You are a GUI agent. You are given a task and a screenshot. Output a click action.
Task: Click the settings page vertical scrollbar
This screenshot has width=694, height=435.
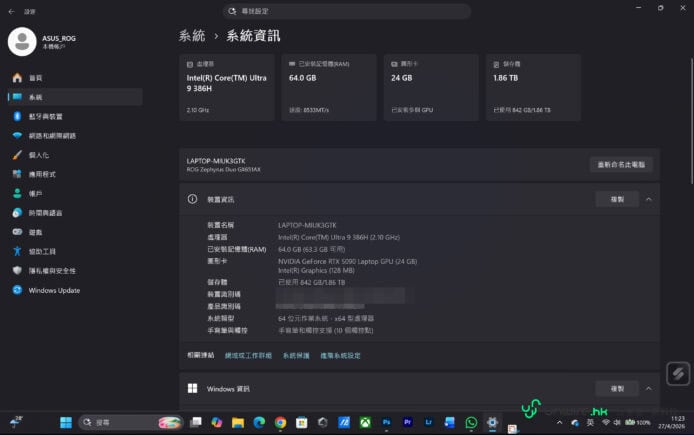pos(691,121)
